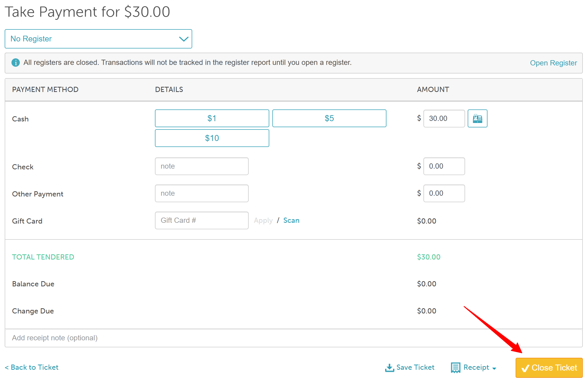Click the Receipt paper icon

point(455,368)
